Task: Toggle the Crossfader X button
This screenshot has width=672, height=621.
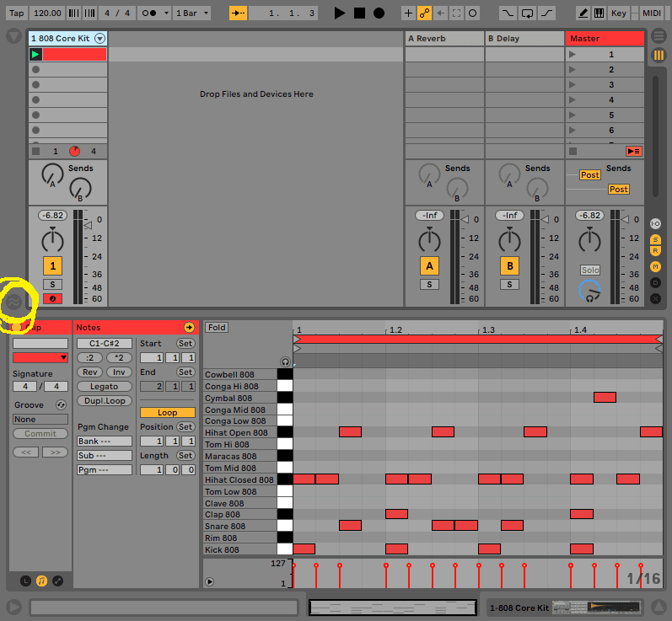Action: click(x=655, y=298)
